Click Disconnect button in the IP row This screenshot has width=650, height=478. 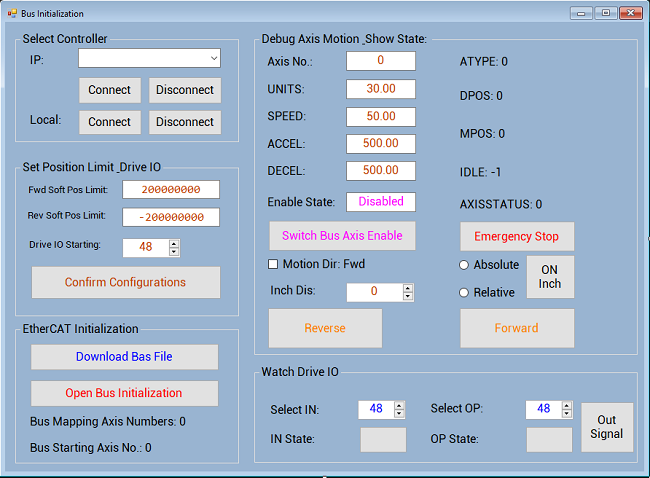[x=185, y=90]
